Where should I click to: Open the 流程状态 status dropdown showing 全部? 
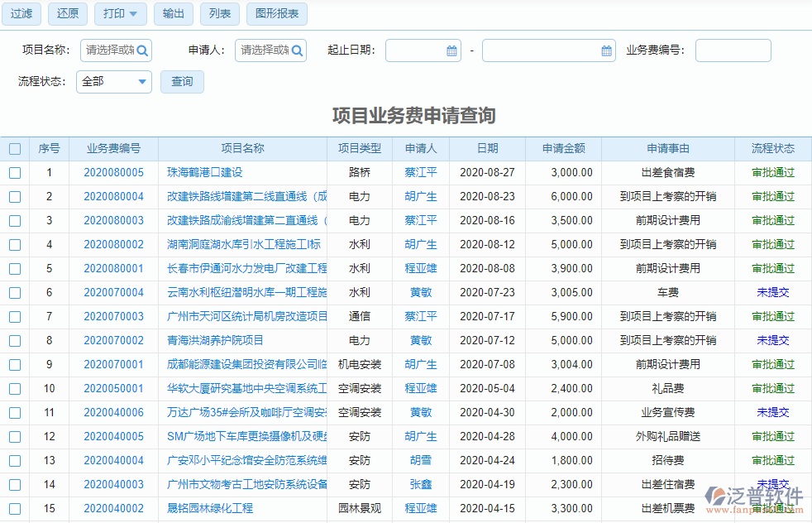pos(113,82)
